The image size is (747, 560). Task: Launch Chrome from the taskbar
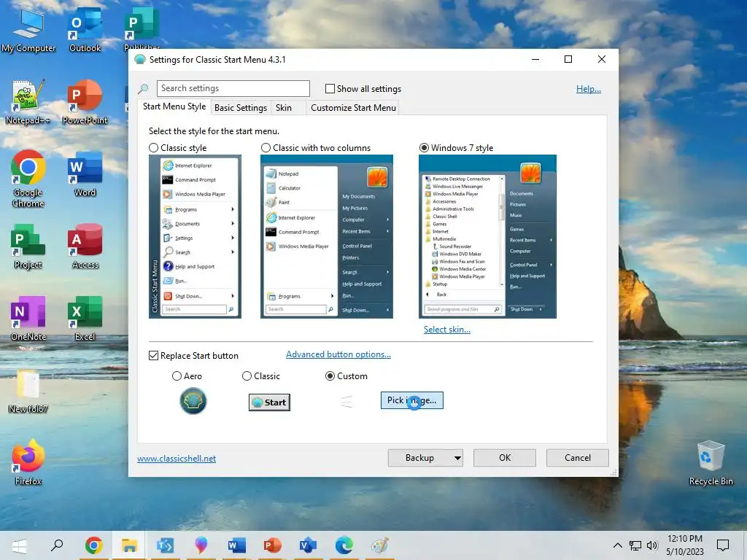[94, 545]
